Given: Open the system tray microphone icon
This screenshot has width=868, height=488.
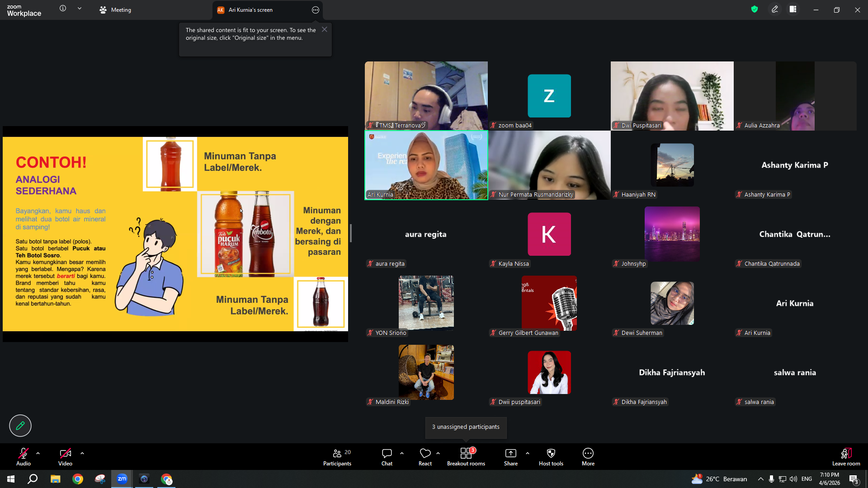Looking at the screenshot, I should [772, 479].
